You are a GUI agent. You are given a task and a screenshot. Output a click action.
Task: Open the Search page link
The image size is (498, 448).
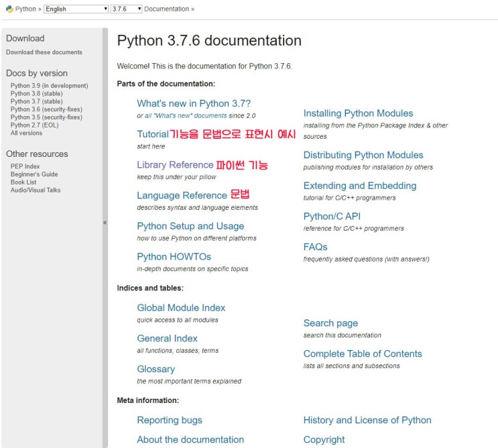(330, 323)
